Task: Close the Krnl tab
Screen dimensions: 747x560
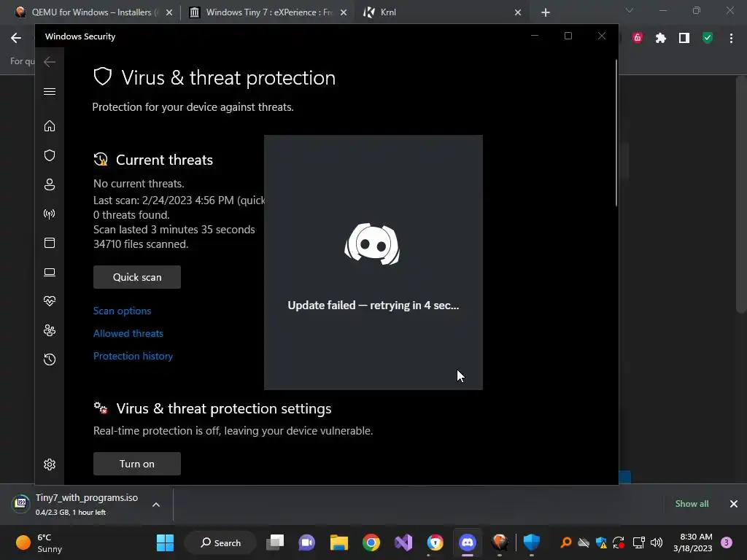Action: (518, 13)
